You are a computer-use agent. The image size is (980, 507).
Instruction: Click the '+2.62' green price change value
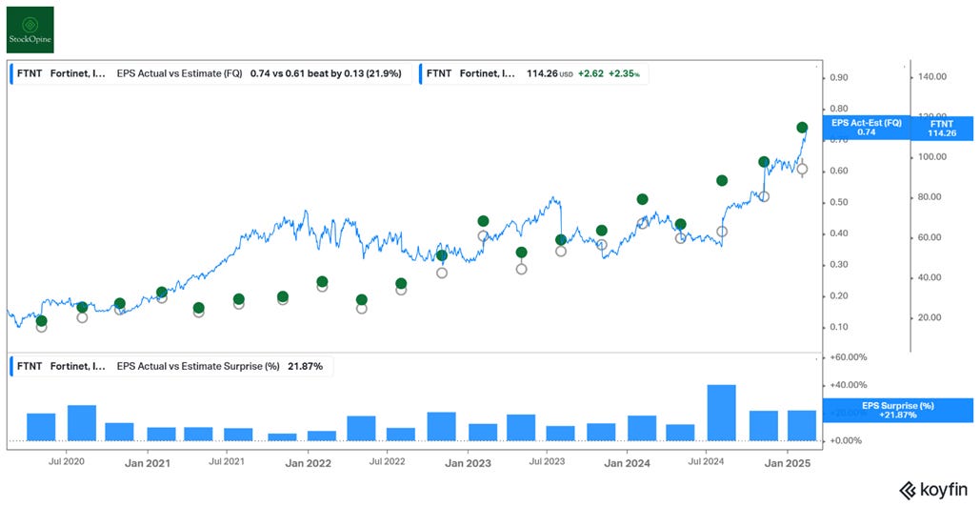[590, 73]
